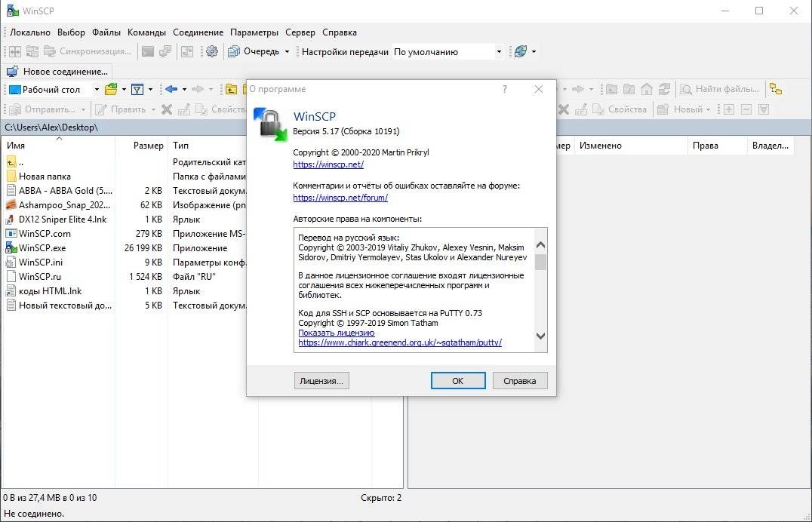This screenshot has width=812, height=522.
Task: Open the Справка menu in menu bar
Action: pos(339,32)
